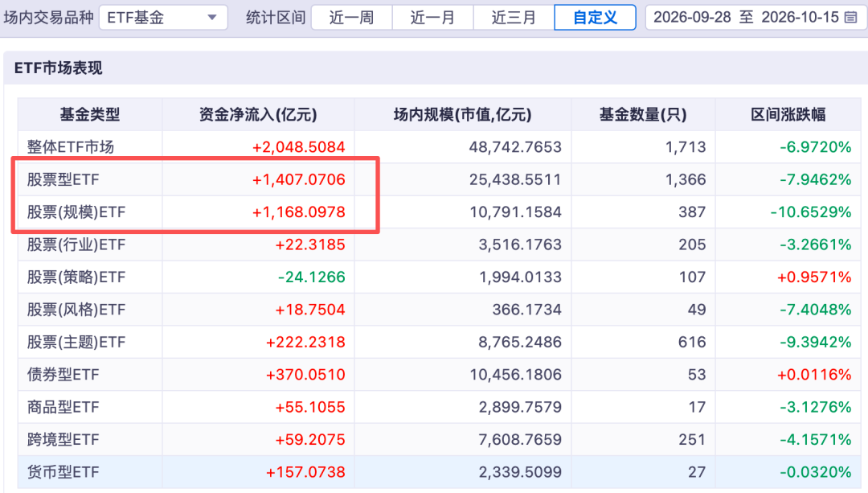Click the change value -0.0320%
This screenshot has width=868, height=493.
pyautogui.click(x=816, y=473)
